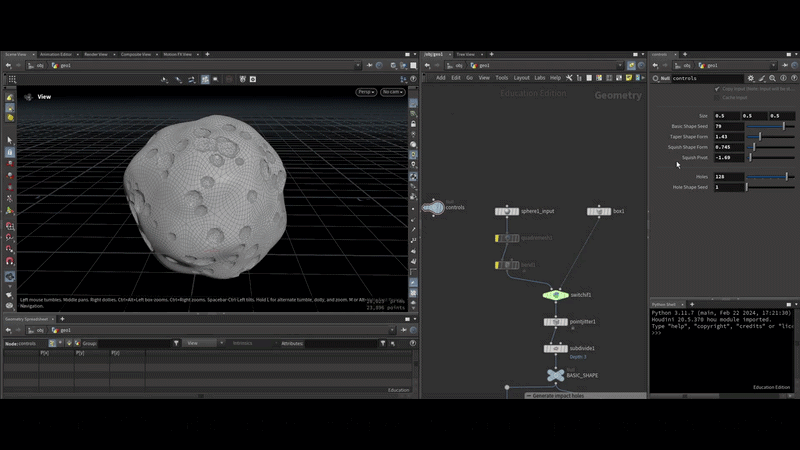Toggle the points attribute class button in spreadsheet
Screen dimensions: 800x450
pyautogui.click(x=52, y=343)
